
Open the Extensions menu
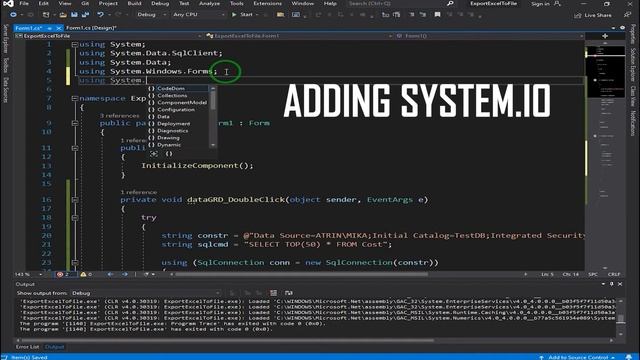(267, 4)
